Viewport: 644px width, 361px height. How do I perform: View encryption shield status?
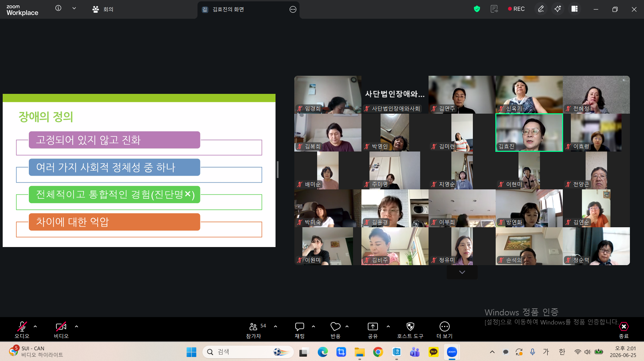click(477, 9)
